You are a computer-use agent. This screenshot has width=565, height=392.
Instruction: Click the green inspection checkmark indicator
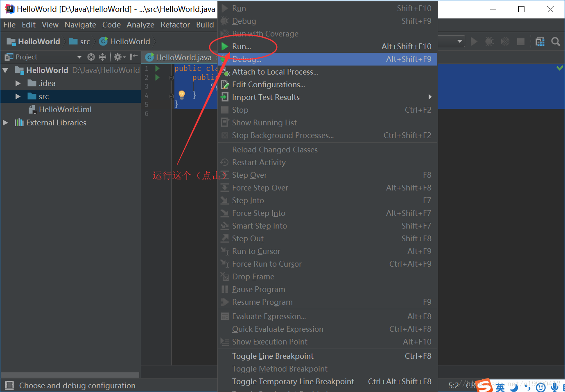pyautogui.click(x=560, y=68)
